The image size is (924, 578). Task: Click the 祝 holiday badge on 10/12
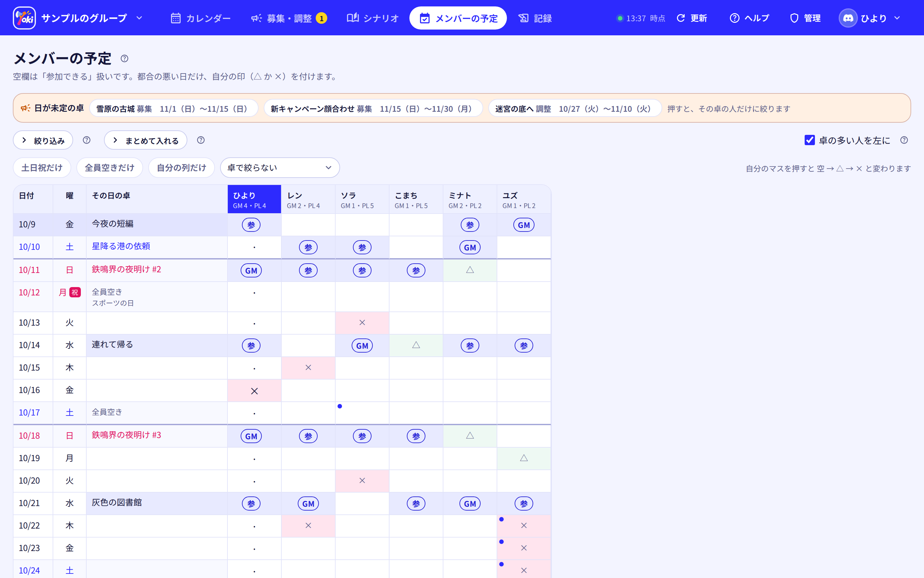point(75,293)
